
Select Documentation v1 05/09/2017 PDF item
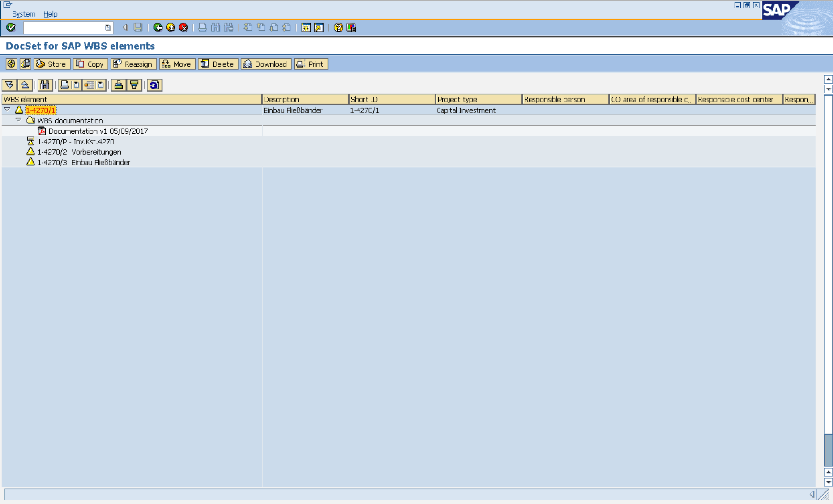click(x=98, y=131)
